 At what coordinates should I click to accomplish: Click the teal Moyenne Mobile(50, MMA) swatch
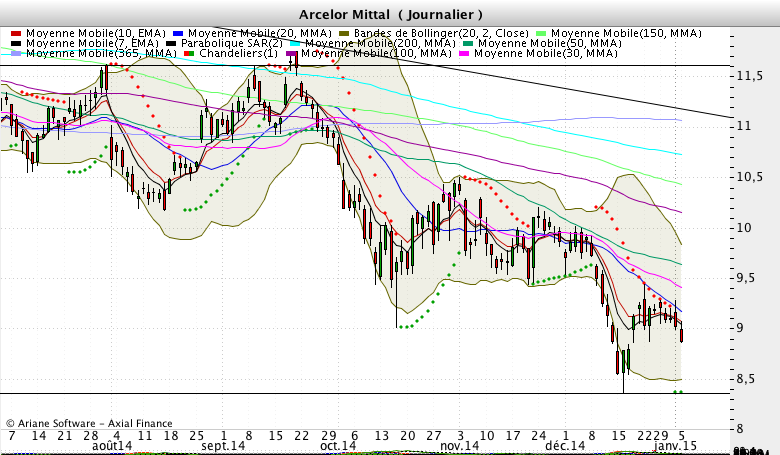coord(468,44)
